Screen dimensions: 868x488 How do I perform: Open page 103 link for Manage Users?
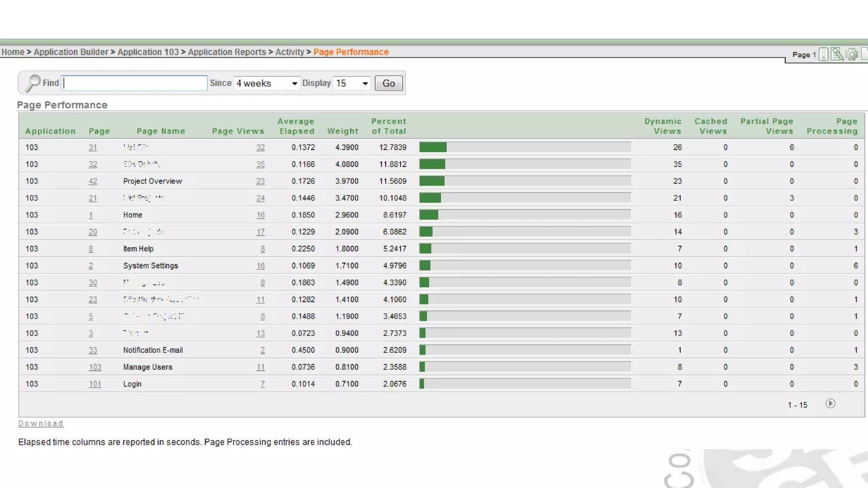[x=95, y=367]
